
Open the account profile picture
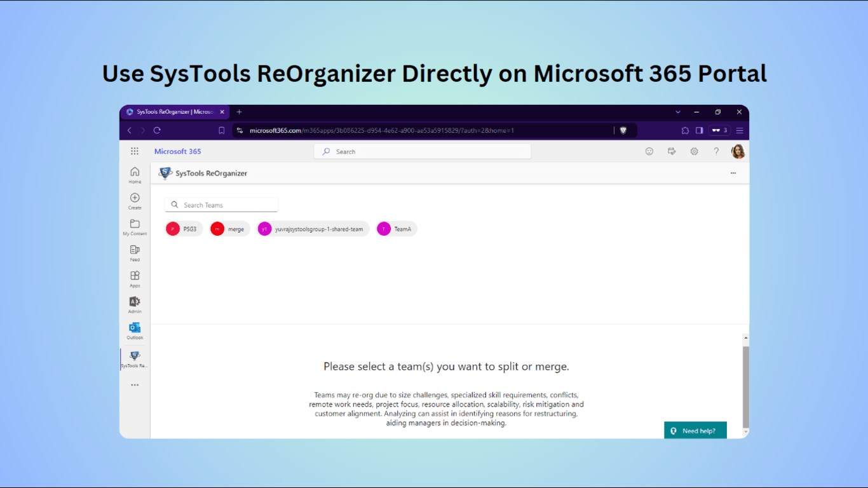coord(738,151)
